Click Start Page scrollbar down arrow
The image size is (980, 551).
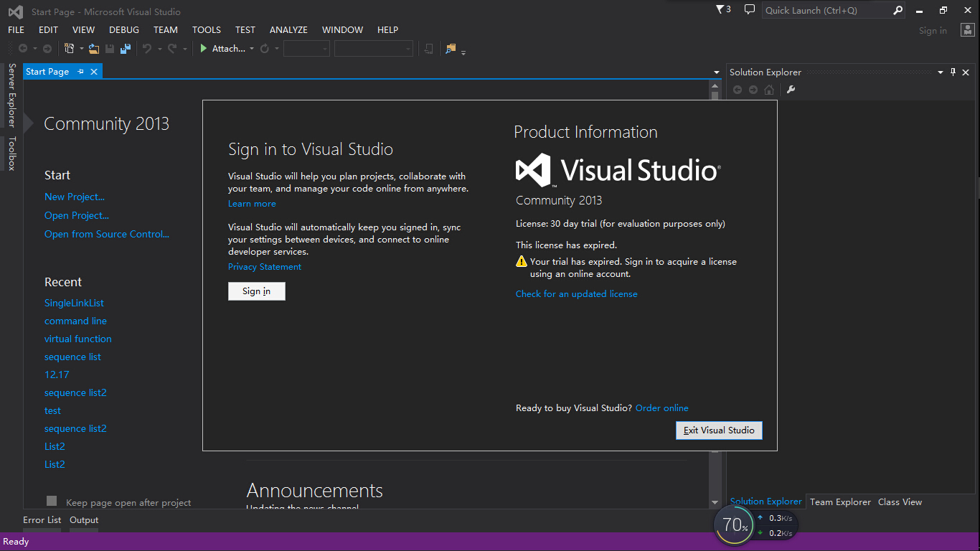(715, 502)
